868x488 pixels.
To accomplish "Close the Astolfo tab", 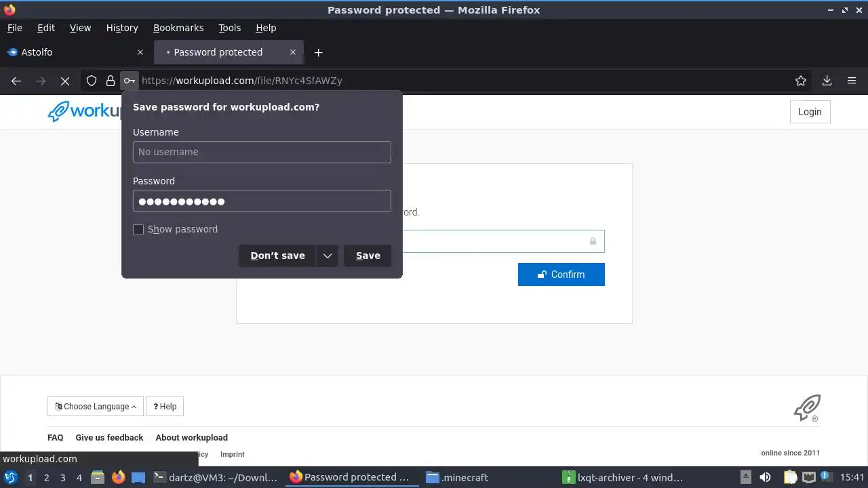I will [140, 52].
